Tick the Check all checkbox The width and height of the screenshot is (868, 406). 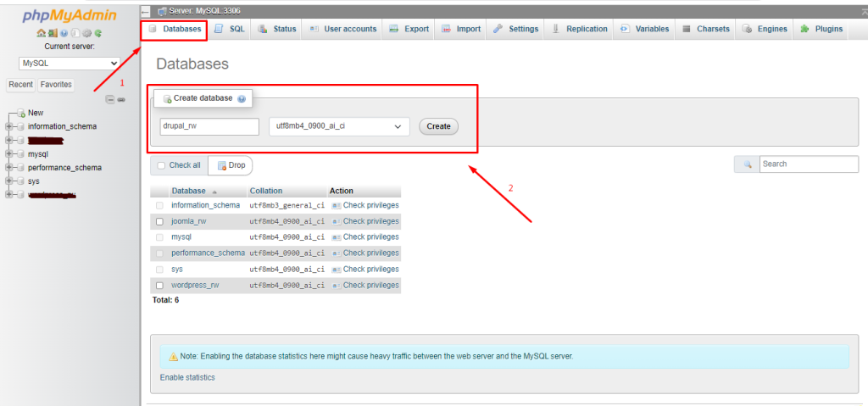[x=161, y=165]
